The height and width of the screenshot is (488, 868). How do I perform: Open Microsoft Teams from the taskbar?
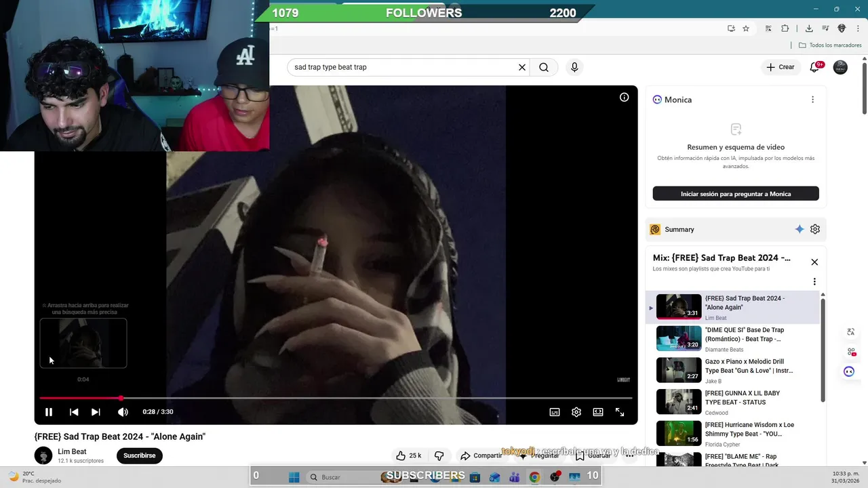coord(514,477)
